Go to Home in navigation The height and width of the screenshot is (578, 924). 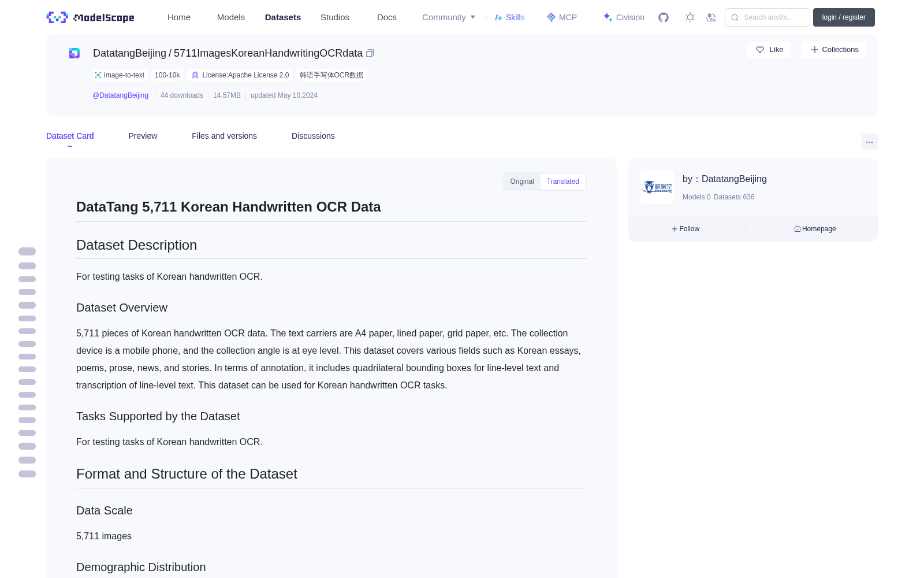[x=179, y=17]
